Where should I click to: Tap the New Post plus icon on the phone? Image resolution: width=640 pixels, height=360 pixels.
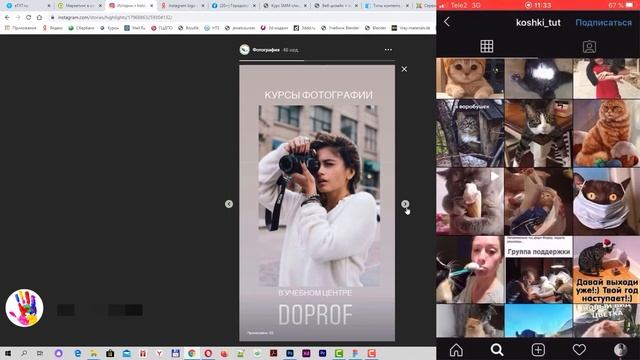point(538,350)
